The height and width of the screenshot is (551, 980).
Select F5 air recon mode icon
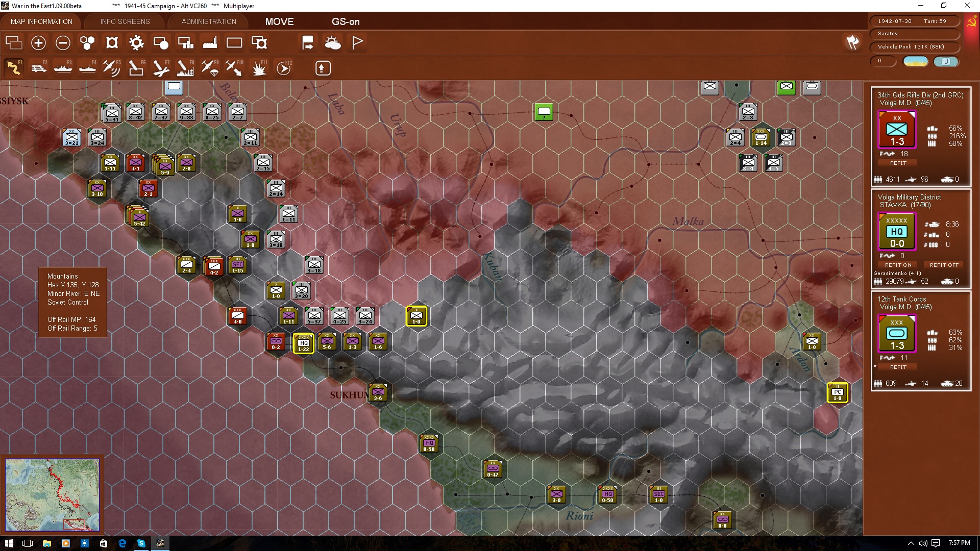pos(112,68)
